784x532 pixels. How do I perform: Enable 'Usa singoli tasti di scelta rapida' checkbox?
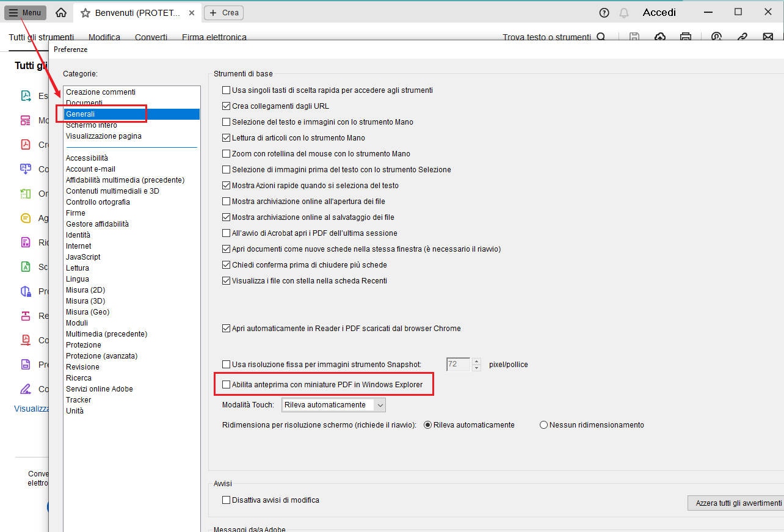click(227, 90)
